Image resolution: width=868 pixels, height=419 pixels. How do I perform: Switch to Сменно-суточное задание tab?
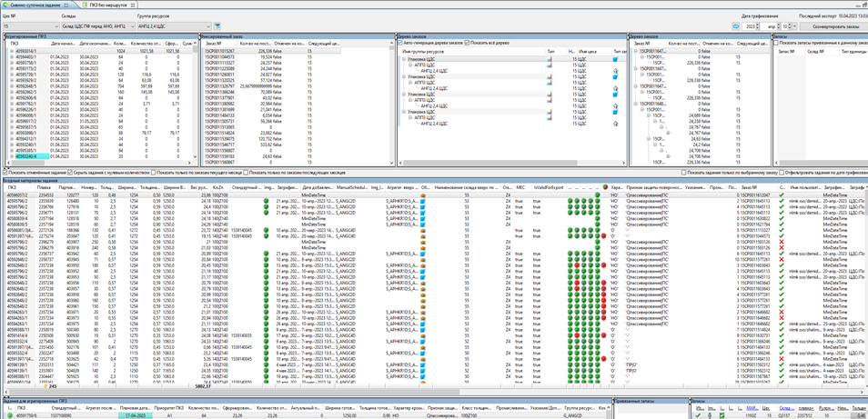point(36,5)
